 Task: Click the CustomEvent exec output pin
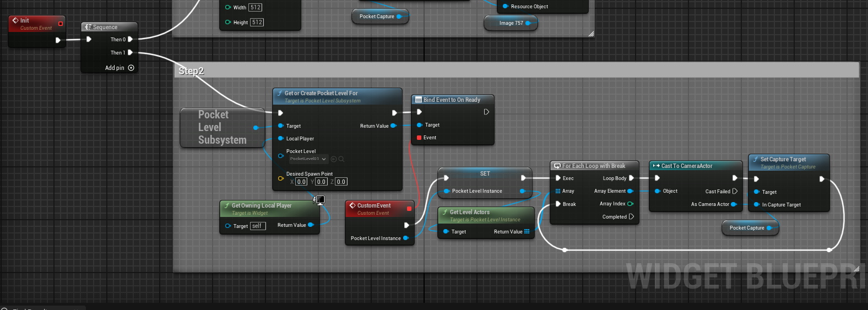coord(406,225)
